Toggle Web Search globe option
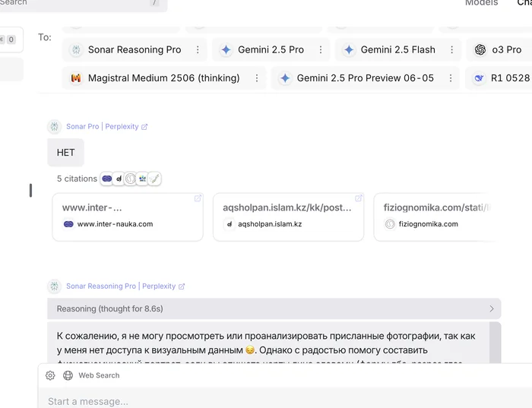This screenshot has height=408, width=532. 68,375
